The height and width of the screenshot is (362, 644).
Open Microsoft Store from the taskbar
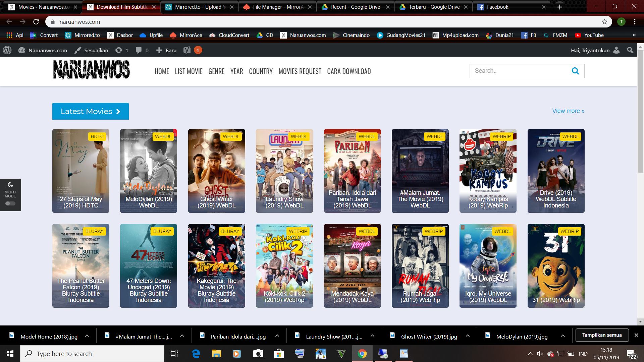click(x=279, y=354)
